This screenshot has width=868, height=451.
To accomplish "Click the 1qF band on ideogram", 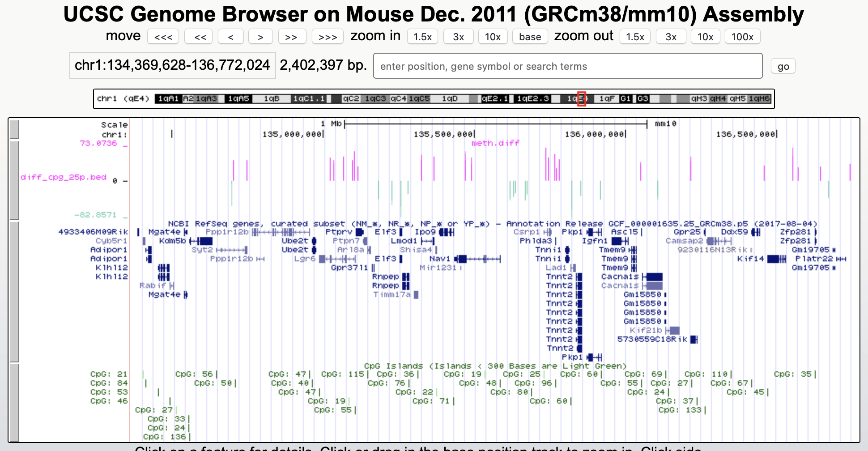I will click(x=607, y=98).
